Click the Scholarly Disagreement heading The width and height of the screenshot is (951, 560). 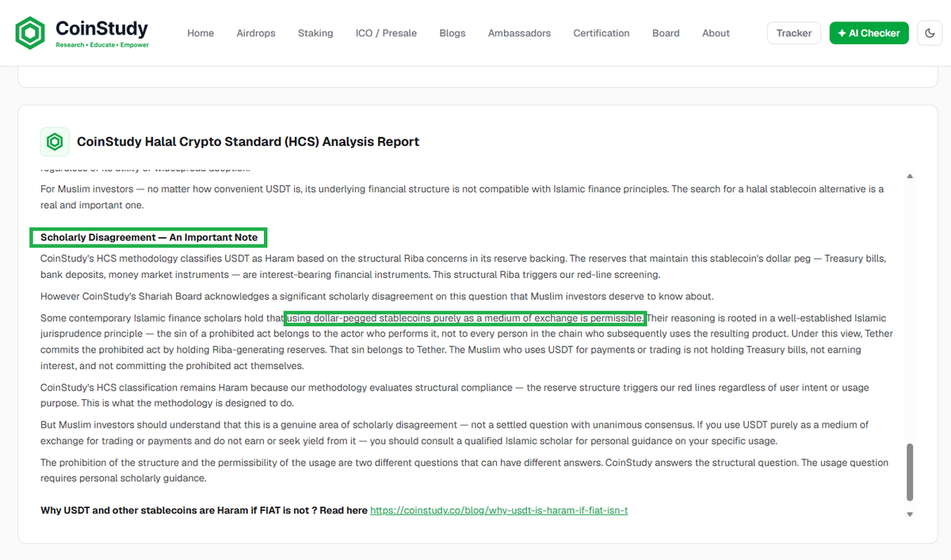pos(149,237)
